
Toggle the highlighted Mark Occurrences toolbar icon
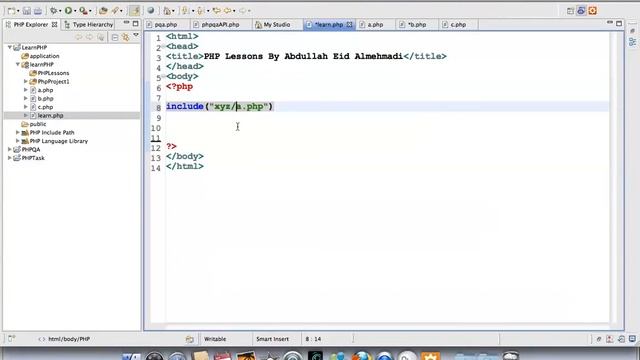click(134, 11)
